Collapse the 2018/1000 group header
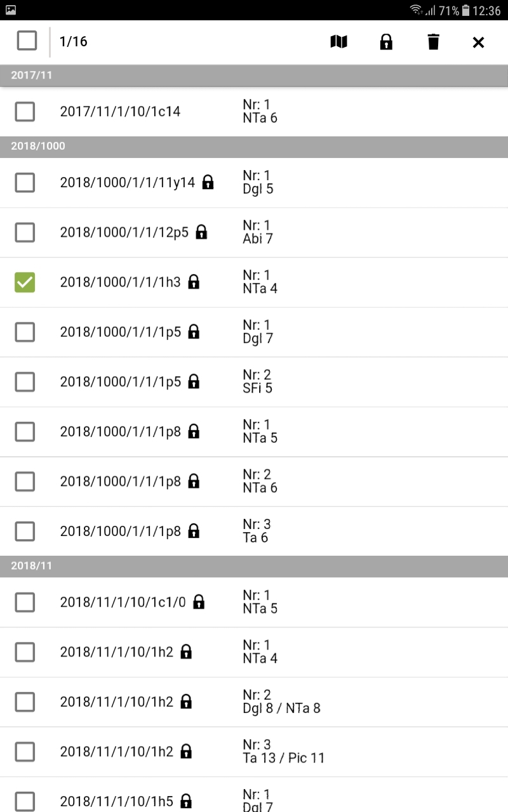This screenshot has height=812, width=508. pyautogui.click(x=254, y=146)
